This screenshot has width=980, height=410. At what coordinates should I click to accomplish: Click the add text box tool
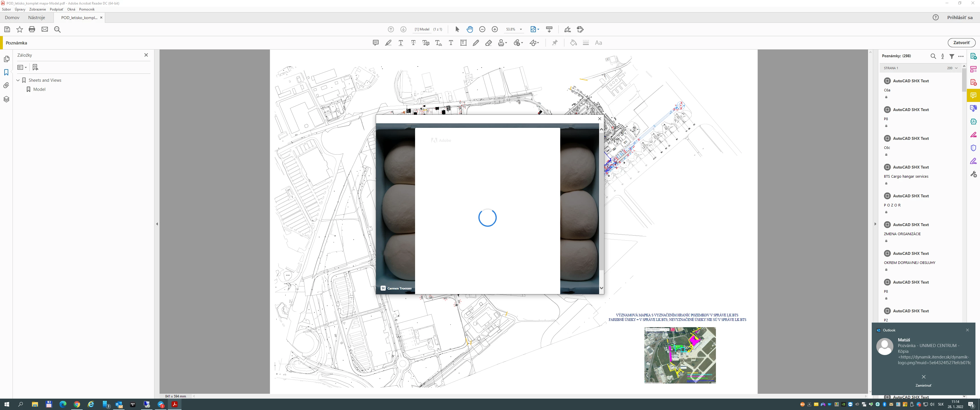tap(464, 43)
